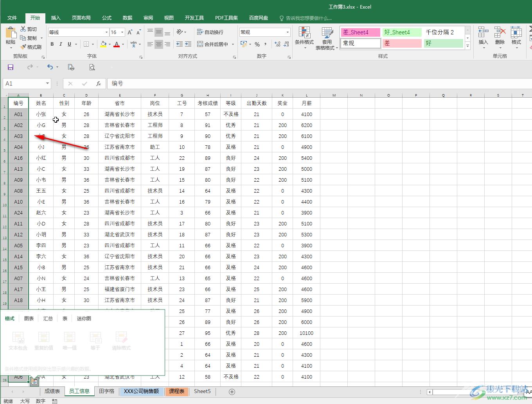Switch to the 插入 Insert tab
Viewport: 532px width, 404px height.
coord(56,18)
